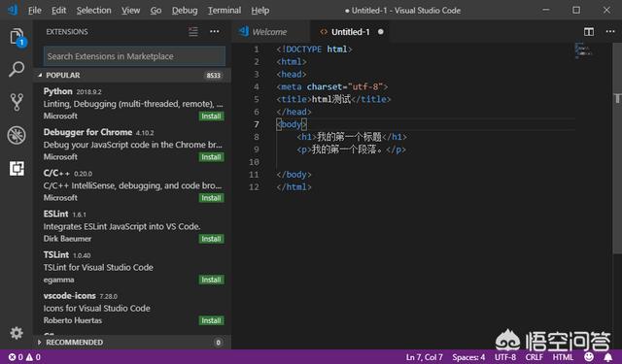Focus the Search Extensions in Marketplace field
The width and height of the screenshot is (622, 364).
(134, 56)
